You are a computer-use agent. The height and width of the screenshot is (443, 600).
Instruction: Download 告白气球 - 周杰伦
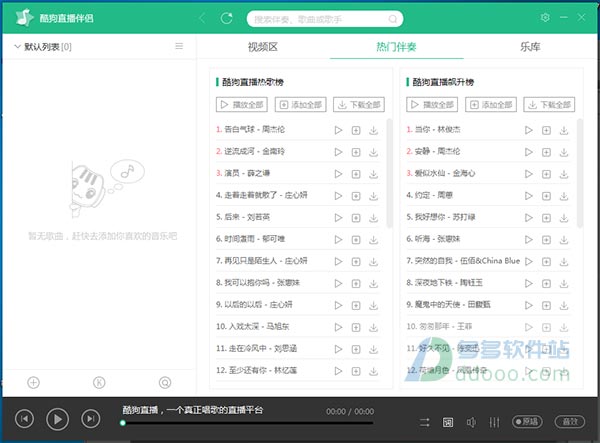coord(373,130)
